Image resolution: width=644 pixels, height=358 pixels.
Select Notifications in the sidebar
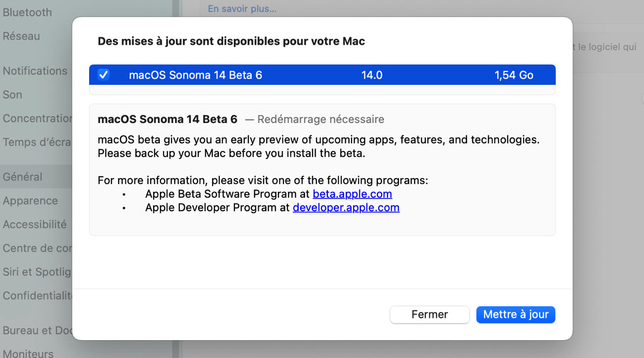tap(35, 71)
